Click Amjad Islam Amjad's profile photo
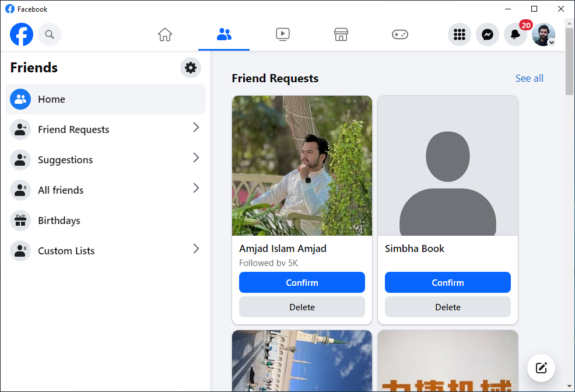 tap(301, 166)
